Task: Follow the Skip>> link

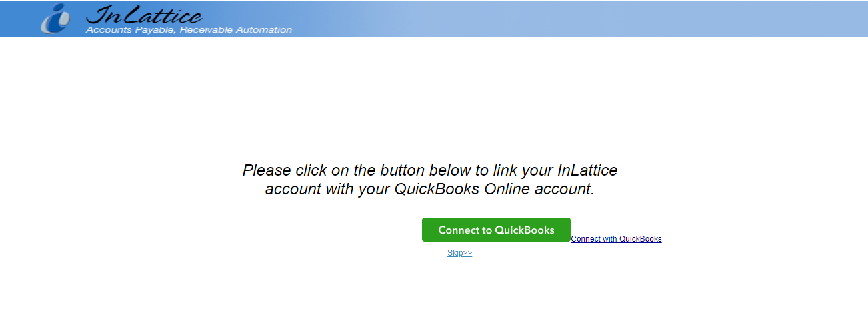Action: [459, 253]
